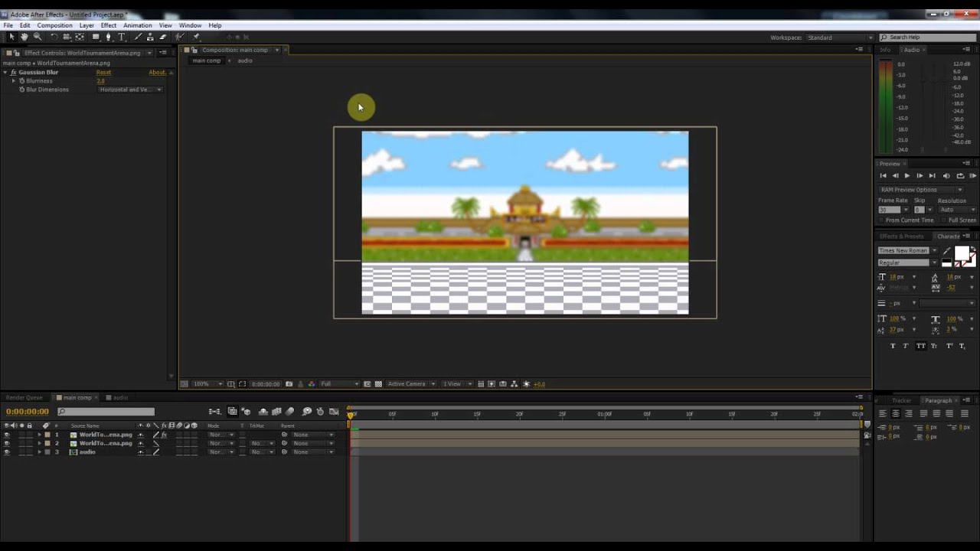Open RAM Preview Options dropdown
Viewport: 980px width, 551px height.
921,190
